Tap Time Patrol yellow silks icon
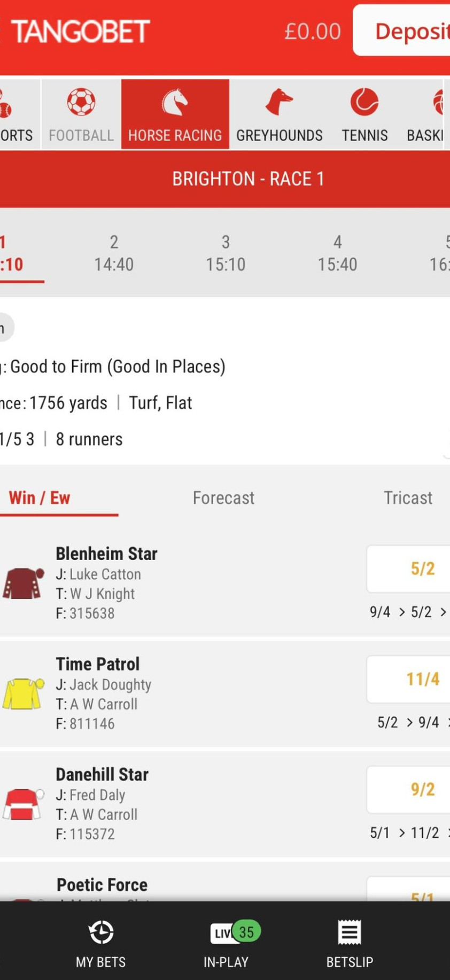The height and width of the screenshot is (980, 450). pos(24,694)
